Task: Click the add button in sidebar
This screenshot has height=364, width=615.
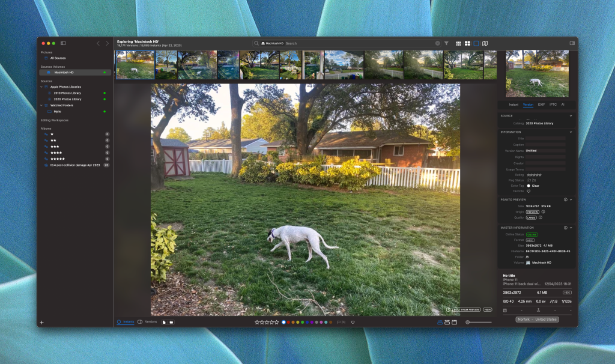Action: click(x=41, y=323)
